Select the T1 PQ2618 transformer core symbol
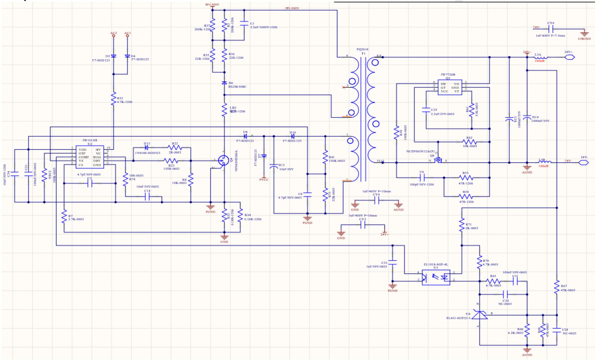Viewport: 597px width, 364px height. point(363,119)
